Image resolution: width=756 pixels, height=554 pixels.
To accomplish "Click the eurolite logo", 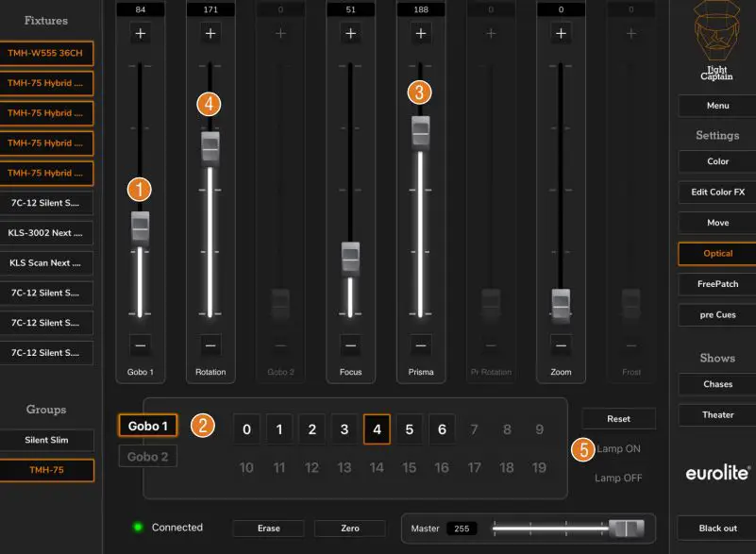I will 718,473.
